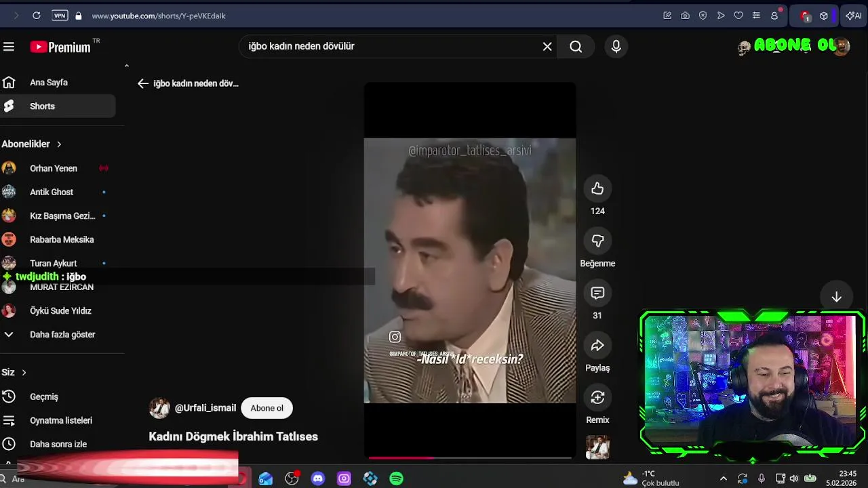The height and width of the screenshot is (488, 868).
Task: Open the browser AI assistant button
Action: click(x=853, y=16)
